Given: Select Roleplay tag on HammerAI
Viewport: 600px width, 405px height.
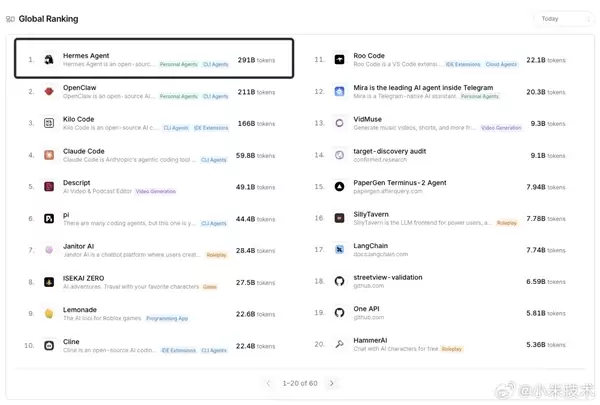Looking at the screenshot, I should [452, 349].
